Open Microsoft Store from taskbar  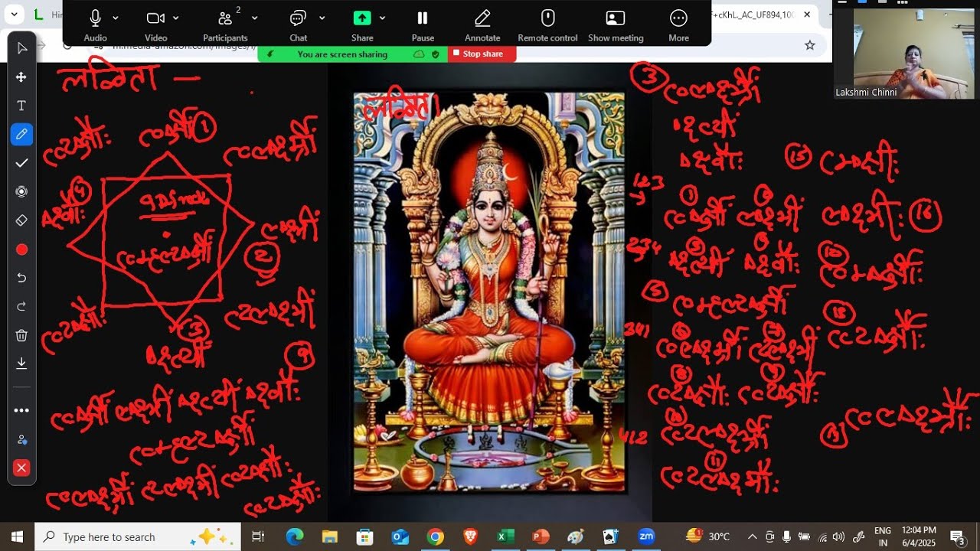pyautogui.click(x=365, y=536)
